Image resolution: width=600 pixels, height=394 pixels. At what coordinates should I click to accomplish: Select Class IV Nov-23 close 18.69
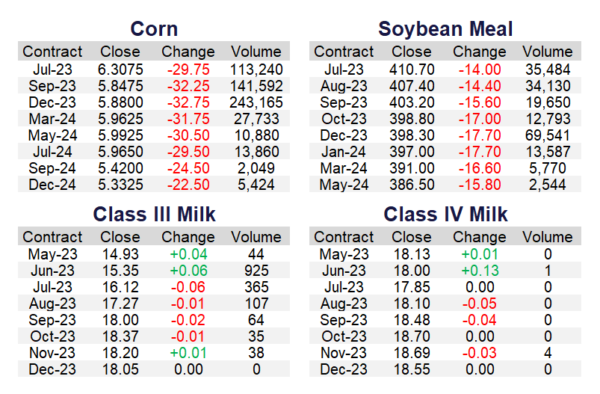[x=412, y=353]
